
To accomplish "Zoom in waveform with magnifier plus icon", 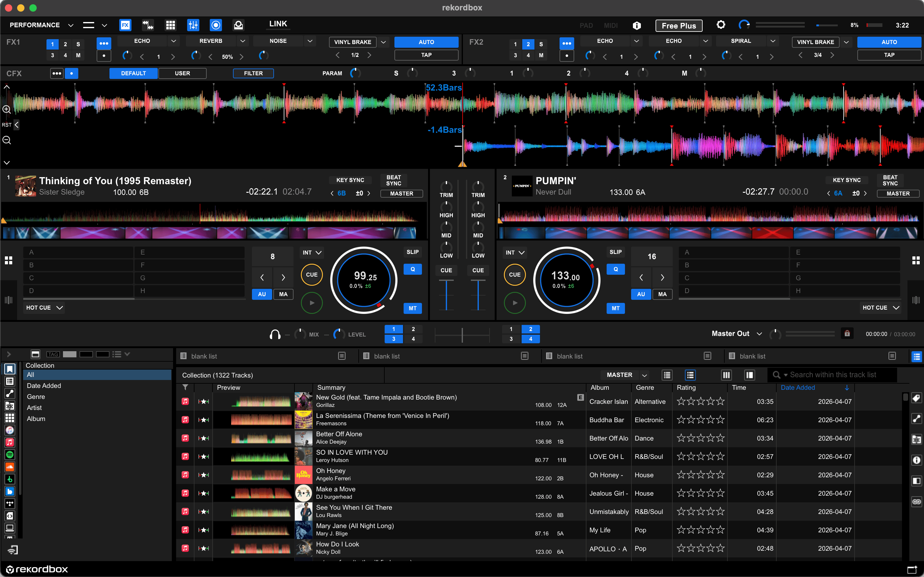I will coord(6,110).
